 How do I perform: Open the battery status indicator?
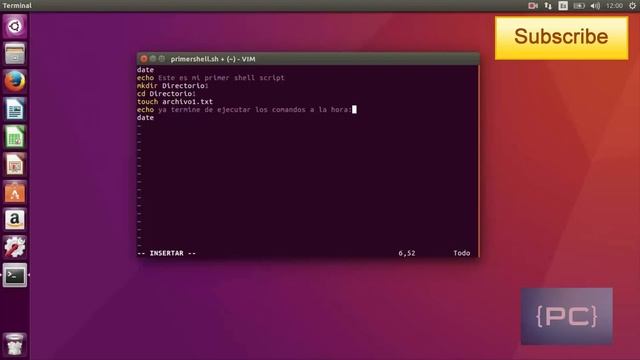579,6
